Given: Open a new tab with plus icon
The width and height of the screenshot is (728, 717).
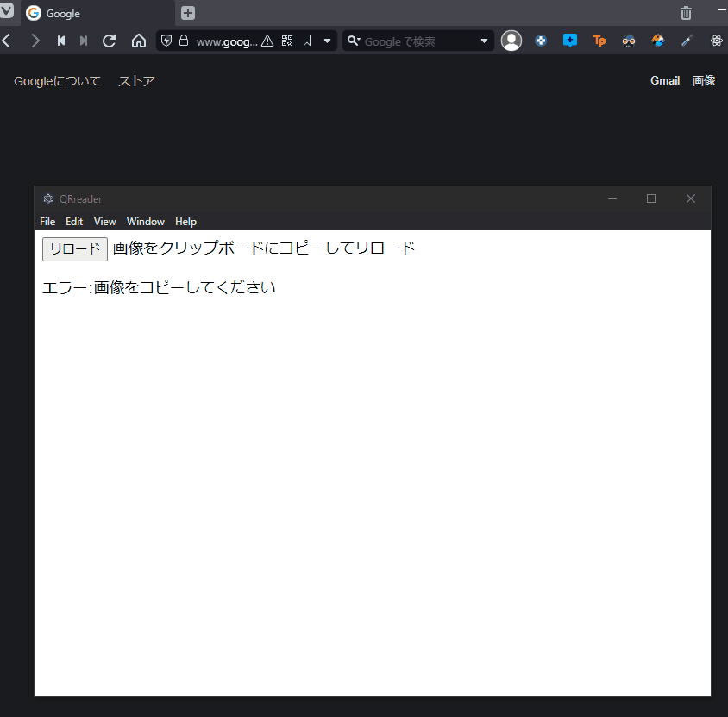Looking at the screenshot, I should tap(187, 13).
